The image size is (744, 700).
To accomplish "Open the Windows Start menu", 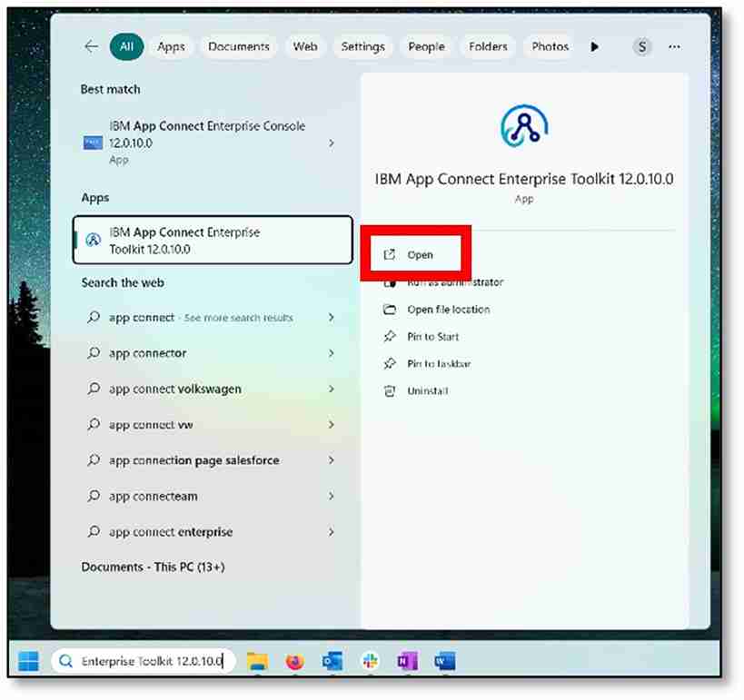I will click(28, 661).
